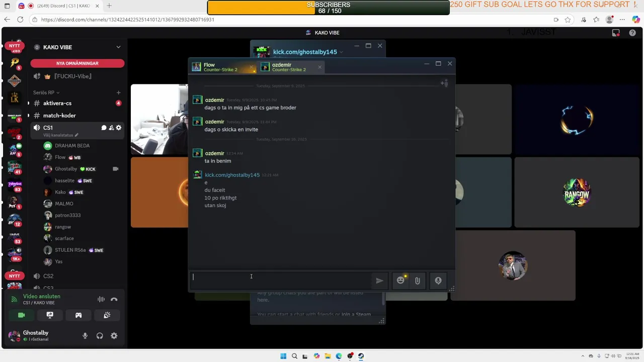Close the Flow chat tab

pos(252,67)
